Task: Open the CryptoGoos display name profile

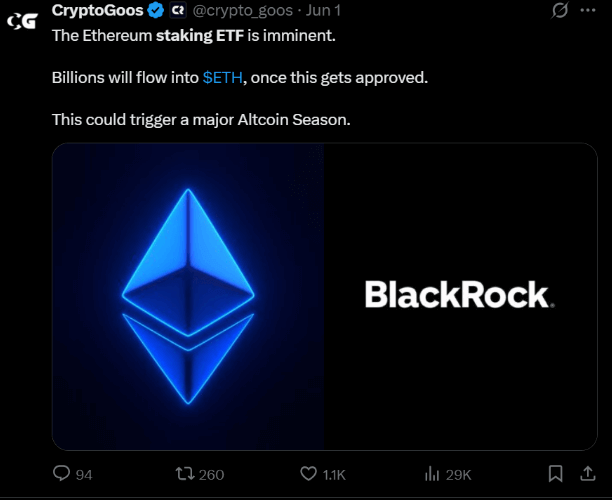Action: point(97,11)
